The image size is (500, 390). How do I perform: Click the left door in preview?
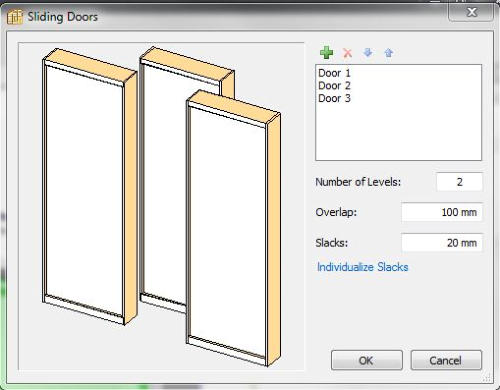coord(89,187)
